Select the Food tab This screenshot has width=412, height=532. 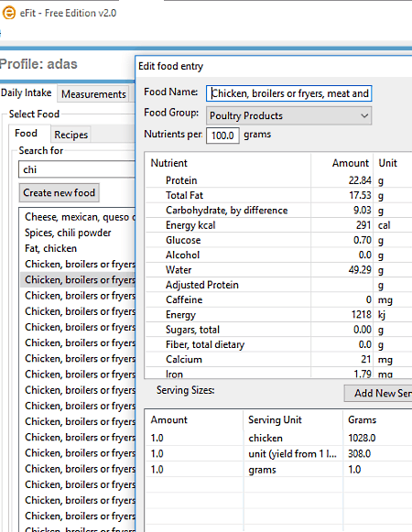click(27, 134)
